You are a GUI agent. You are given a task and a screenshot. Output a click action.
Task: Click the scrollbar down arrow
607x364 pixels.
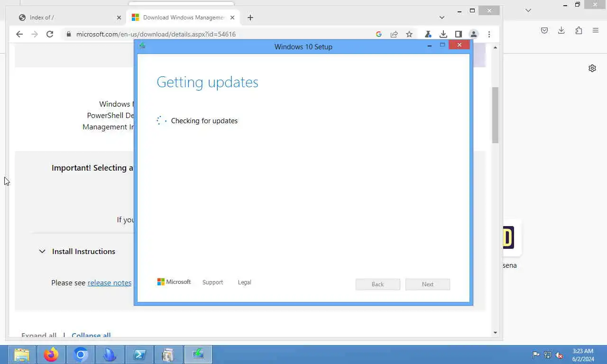click(495, 333)
